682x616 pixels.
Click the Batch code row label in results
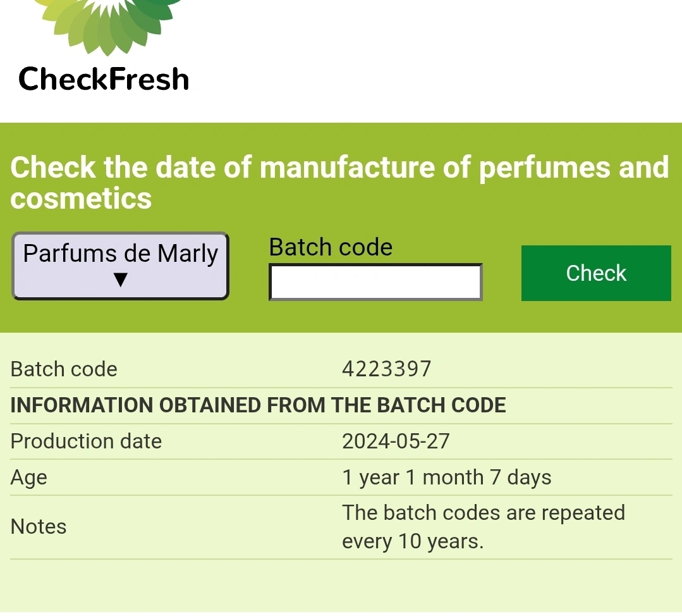pyautogui.click(x=64, y=369)
